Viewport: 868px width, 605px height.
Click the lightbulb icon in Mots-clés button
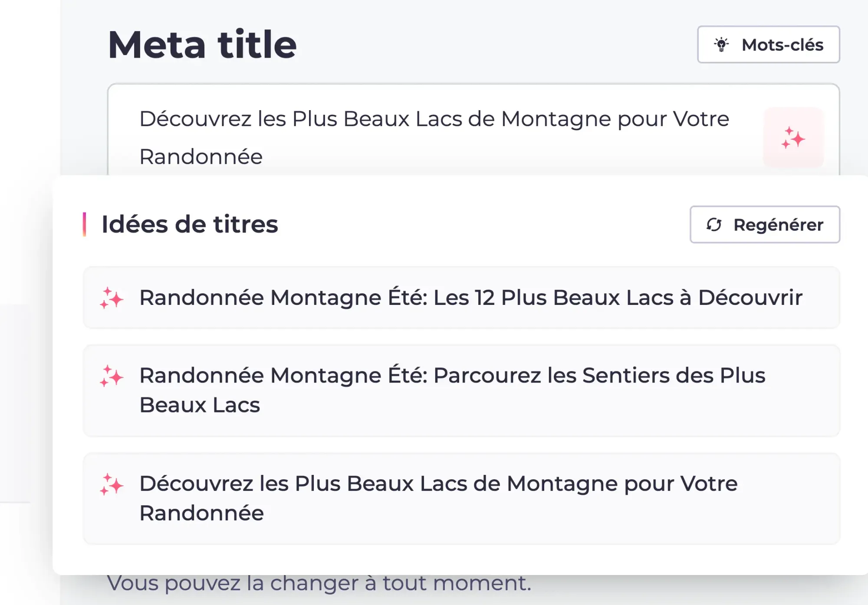(x=721, y=45)
